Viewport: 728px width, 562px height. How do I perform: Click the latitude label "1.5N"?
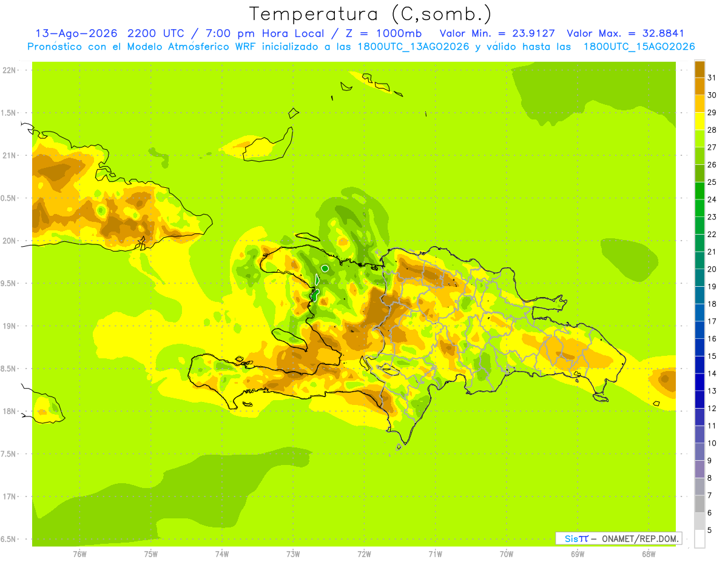point(8,113)
